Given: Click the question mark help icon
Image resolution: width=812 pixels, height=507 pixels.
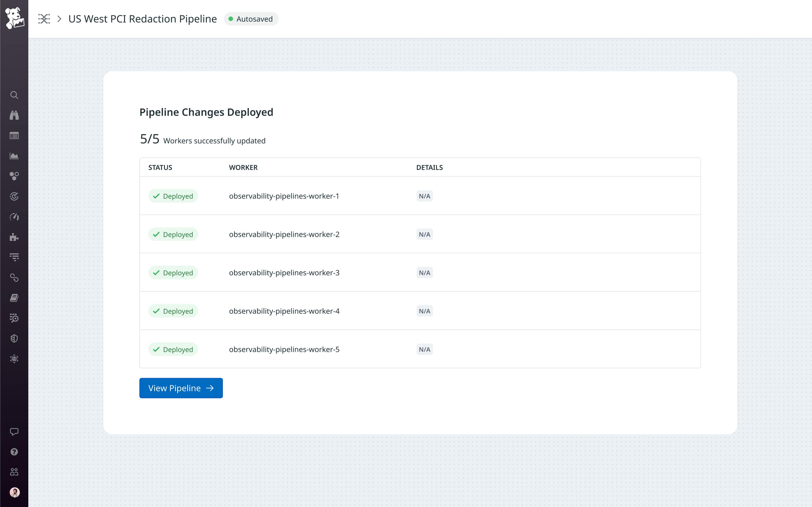Looking at the screenshot, I should point(14,452).
